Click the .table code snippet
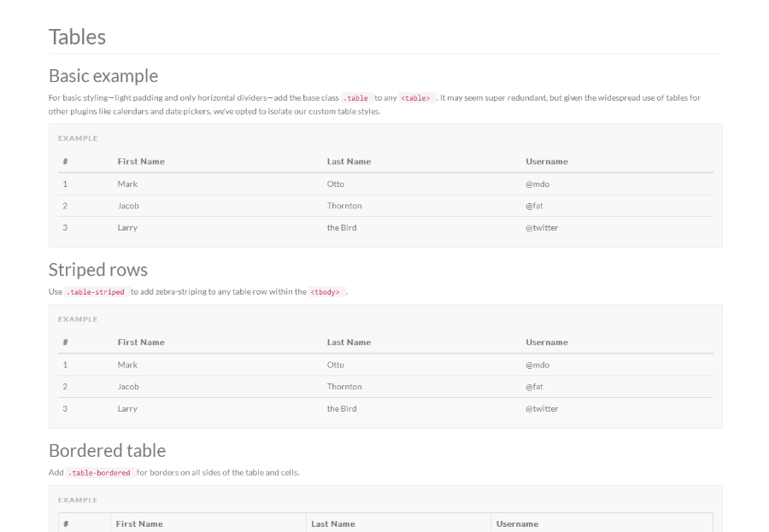Image resolution: width=769 pixels, height=532 pixels. [356, 98]
